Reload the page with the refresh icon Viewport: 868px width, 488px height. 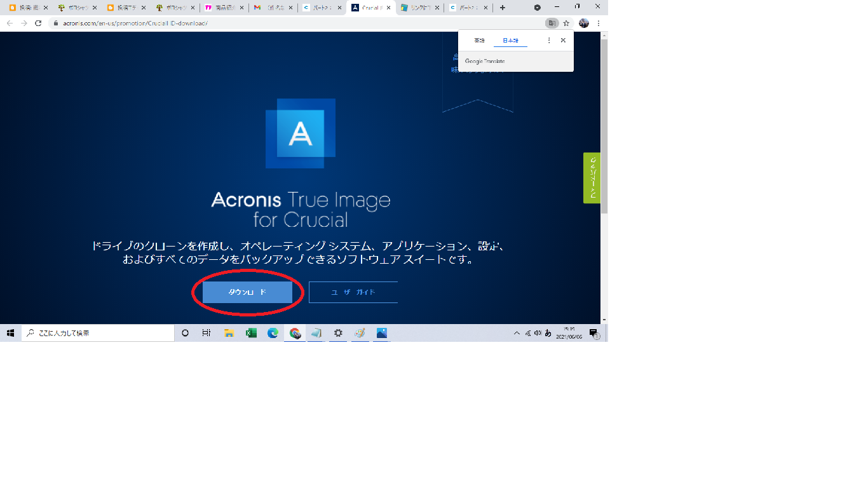[x=38, y=23]
